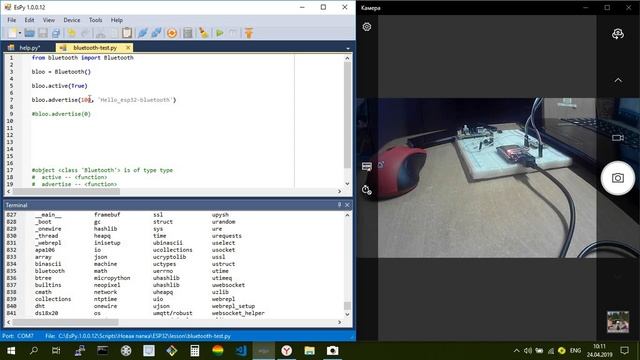Screen dimensions: 640x360
Task: Save the current script with floppy icon
Action: point(42,33)
